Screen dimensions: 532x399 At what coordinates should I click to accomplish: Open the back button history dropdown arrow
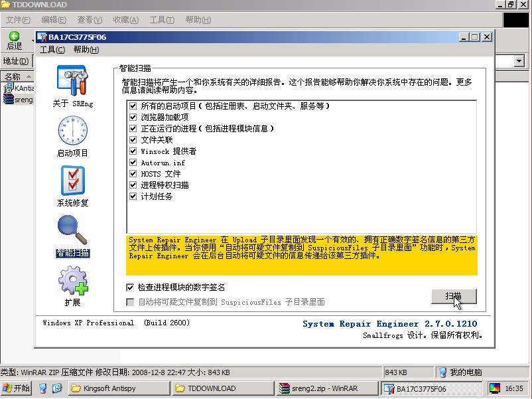point(33,40)
